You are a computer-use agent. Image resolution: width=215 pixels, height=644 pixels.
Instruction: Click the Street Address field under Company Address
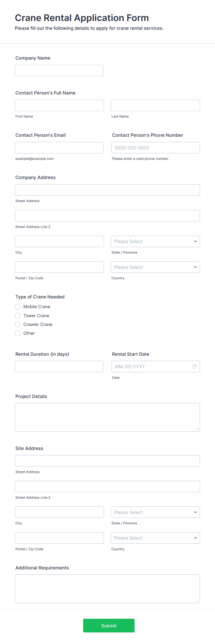click(x=107, y=190)
